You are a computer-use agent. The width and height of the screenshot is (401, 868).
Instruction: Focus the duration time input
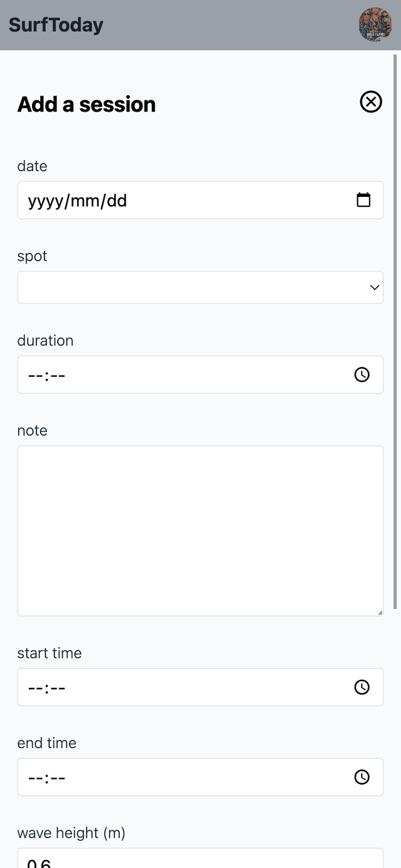point(200,374)
